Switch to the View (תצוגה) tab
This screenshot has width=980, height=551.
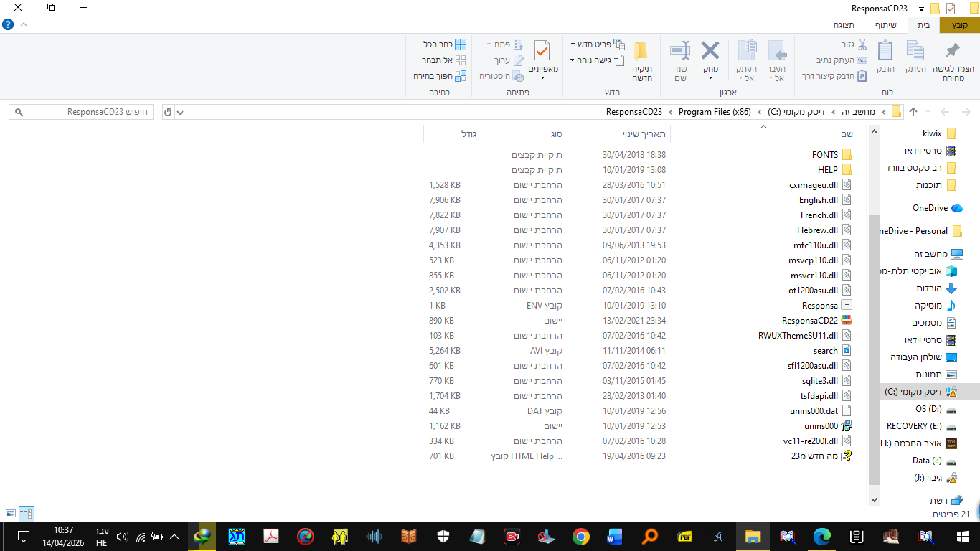[844, 25]
